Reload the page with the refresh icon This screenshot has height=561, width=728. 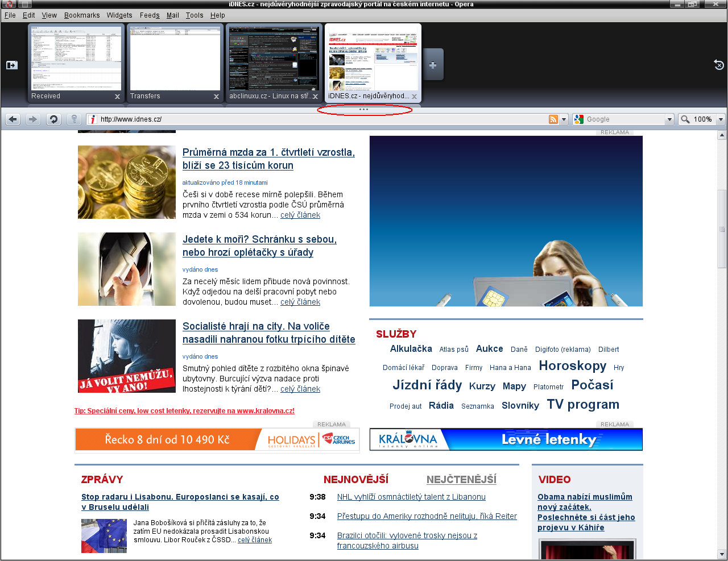53,119
